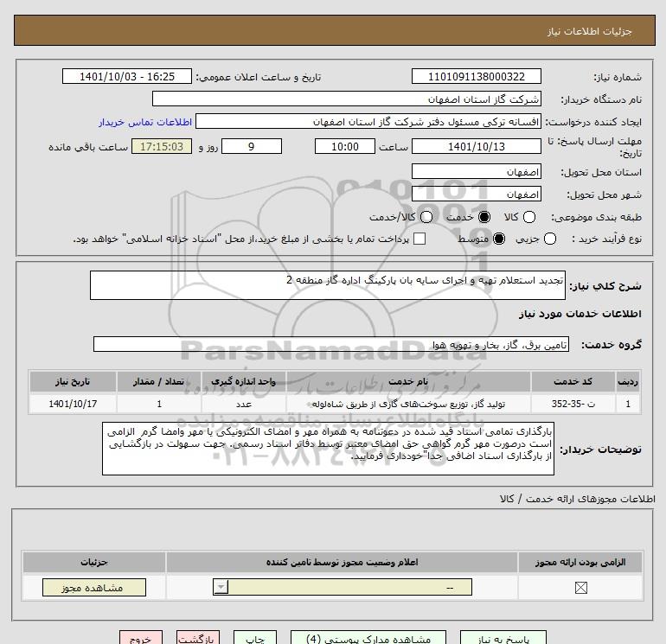Click the پاسخ به نیاز button
Viewport: 666px width, 644px height.
(x=503, y=638)
